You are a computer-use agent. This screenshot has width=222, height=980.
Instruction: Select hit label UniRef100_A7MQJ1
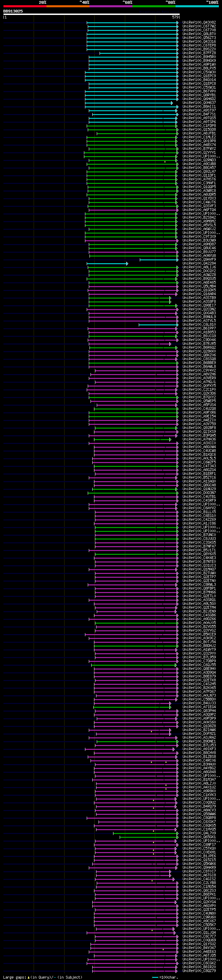coord(199,382)
